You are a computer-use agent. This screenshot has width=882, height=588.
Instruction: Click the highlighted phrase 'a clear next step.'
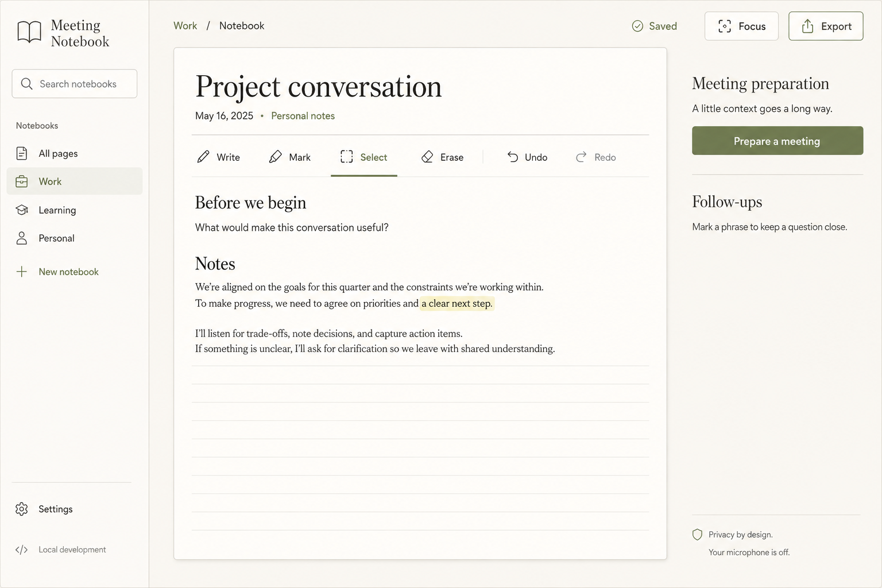tap(457, 303)
